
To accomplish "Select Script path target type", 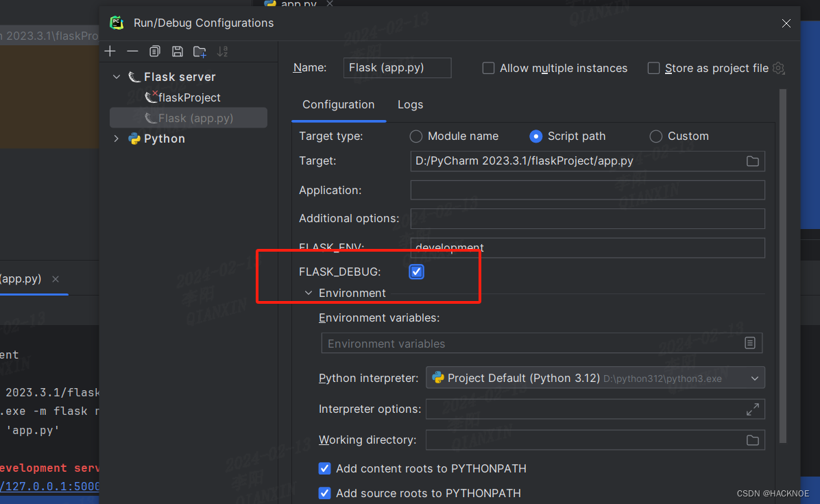I will click(x=536, y=136).
